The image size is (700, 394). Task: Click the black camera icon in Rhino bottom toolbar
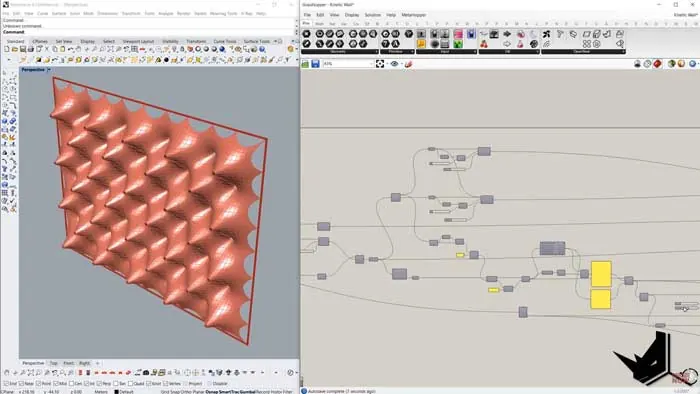tap(146, 373)
